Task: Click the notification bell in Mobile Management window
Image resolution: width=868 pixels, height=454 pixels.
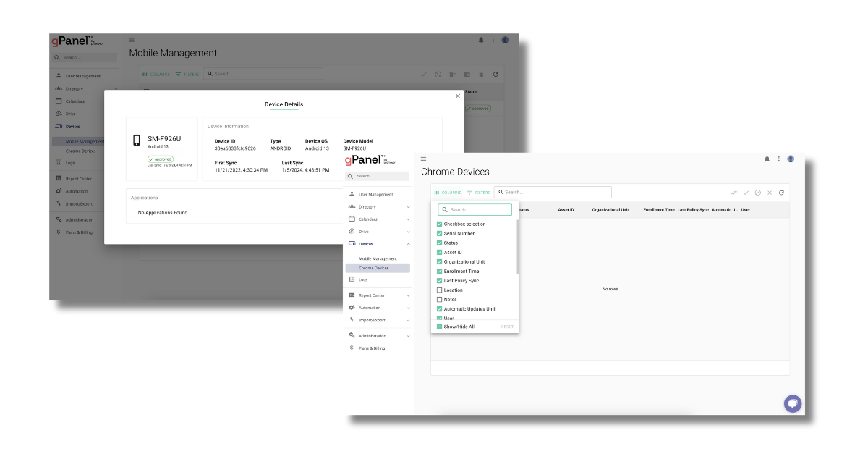Action: coord(481,40)
